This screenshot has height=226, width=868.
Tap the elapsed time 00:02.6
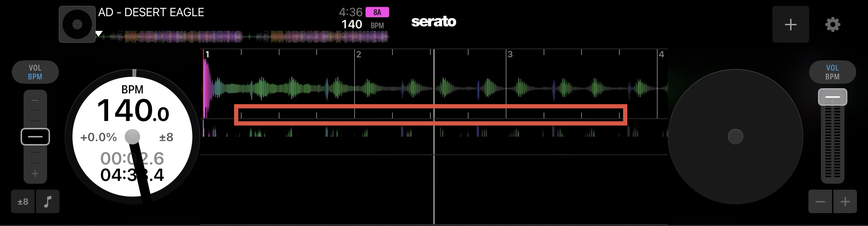132,158
